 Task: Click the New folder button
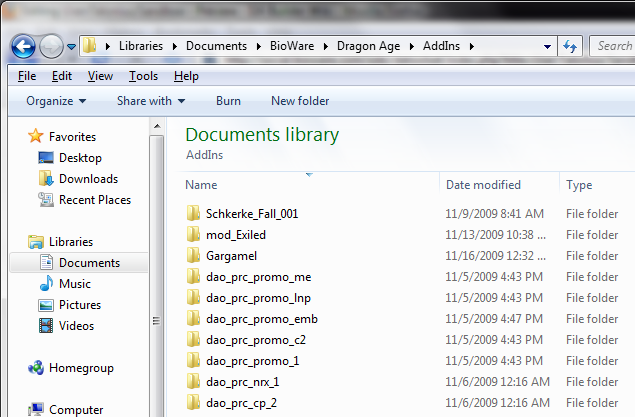pos(300,101)
